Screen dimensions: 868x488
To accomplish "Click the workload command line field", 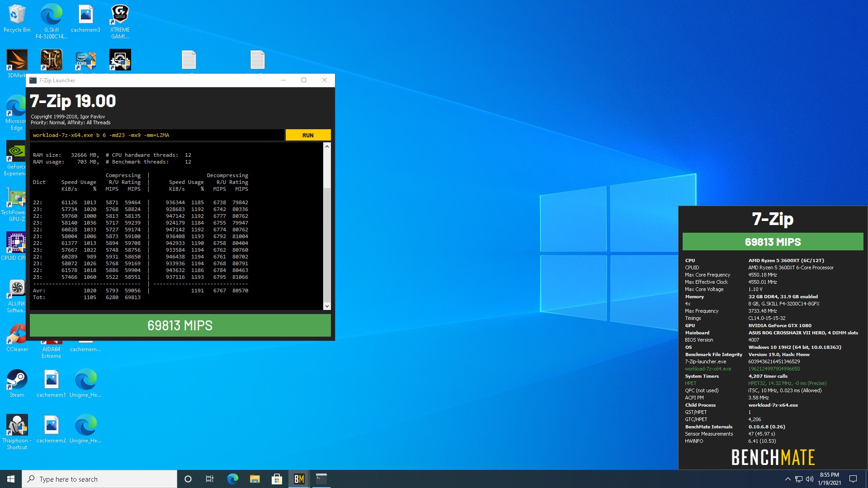I will tap(157, 135).
